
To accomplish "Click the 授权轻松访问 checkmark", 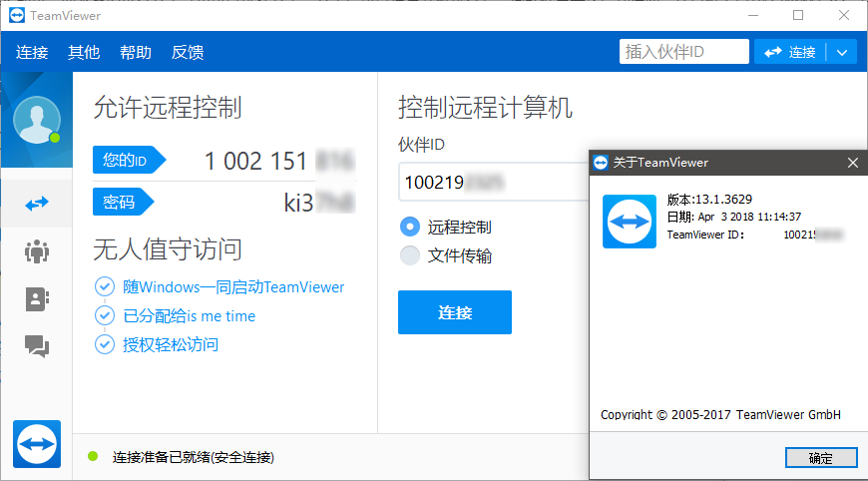I will (105, 344).
